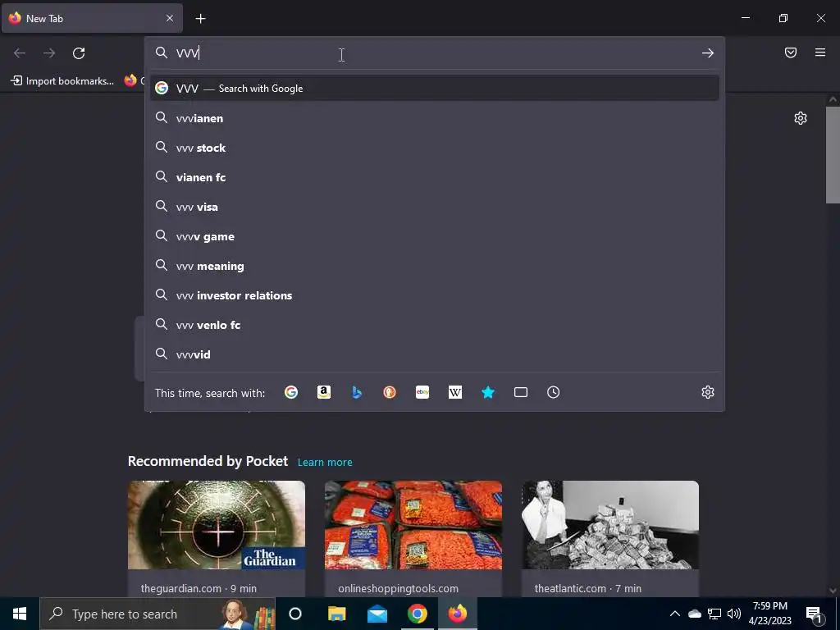
Task: Launch Google Chrome from taskbar
Action: click(x=418, y=614)
